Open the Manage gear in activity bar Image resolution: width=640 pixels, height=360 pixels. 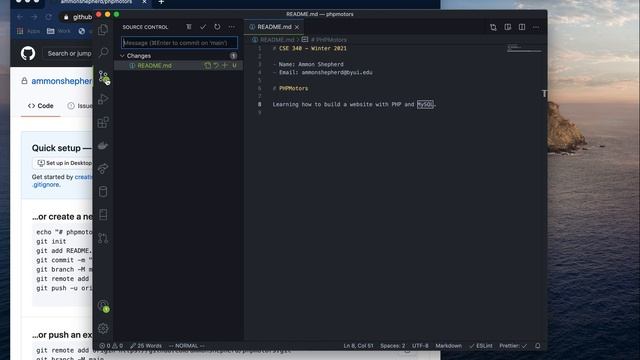(x=103, y=328)
